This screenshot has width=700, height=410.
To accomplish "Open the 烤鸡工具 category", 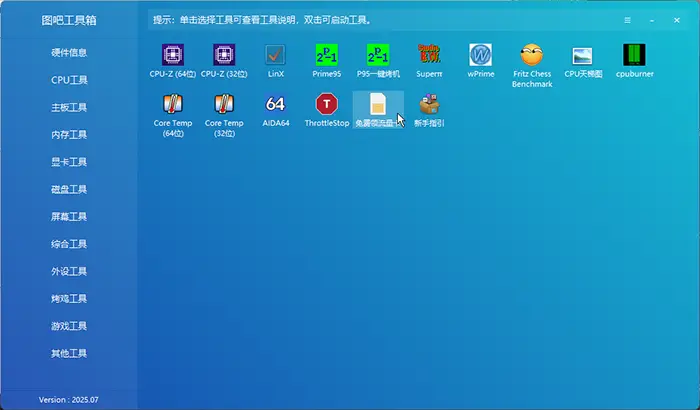I will coord(69,298).
